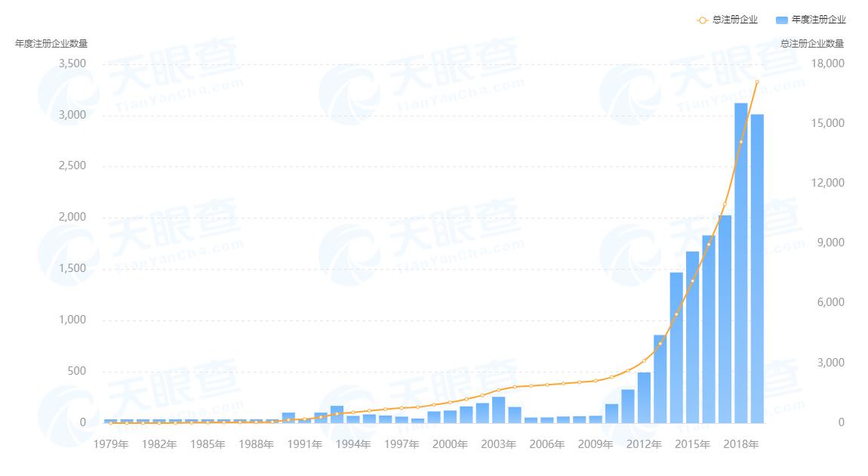Click the 1988年 x-axis label
The width and height of the screenshot is (868, 476).
(256, 444)
